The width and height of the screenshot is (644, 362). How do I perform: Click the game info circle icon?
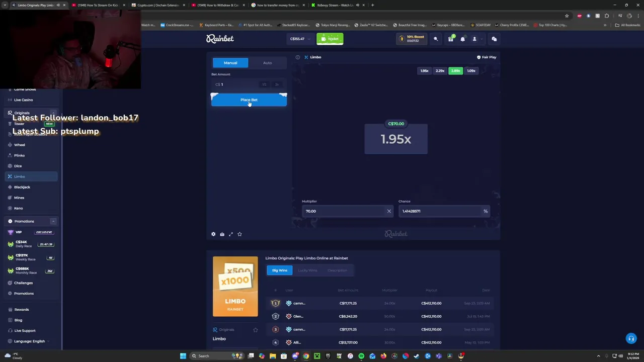tap(298, 57)
